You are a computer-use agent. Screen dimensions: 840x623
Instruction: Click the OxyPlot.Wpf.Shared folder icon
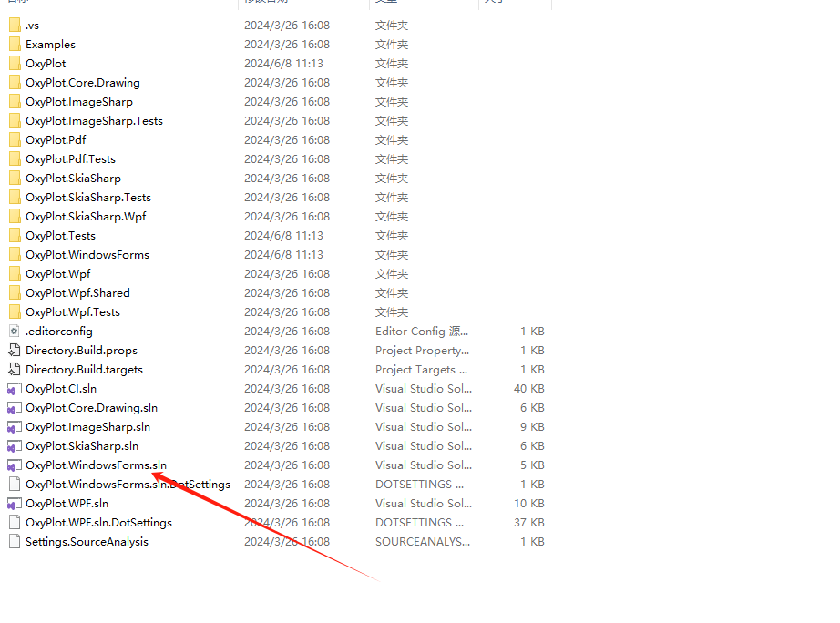[x=15, y=293]
